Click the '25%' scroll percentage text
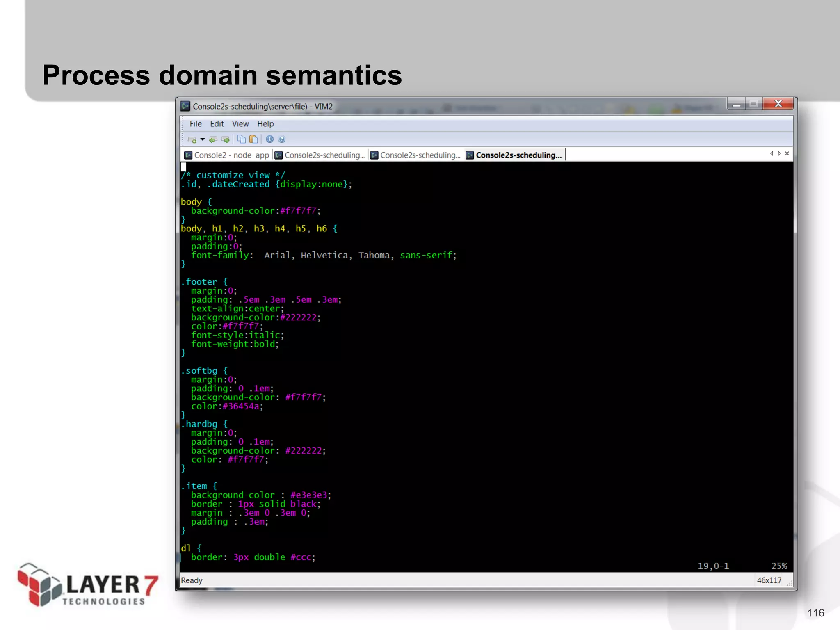 [779, 566]
